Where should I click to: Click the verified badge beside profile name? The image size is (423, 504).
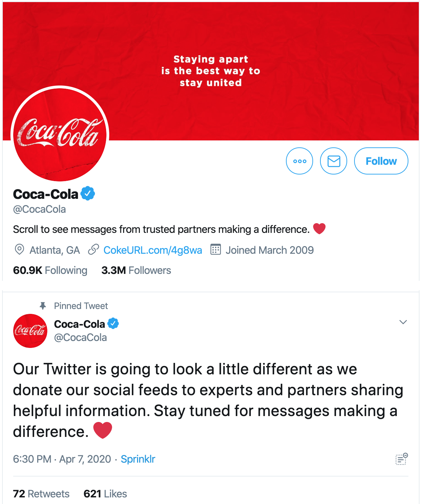click(88, 194)
